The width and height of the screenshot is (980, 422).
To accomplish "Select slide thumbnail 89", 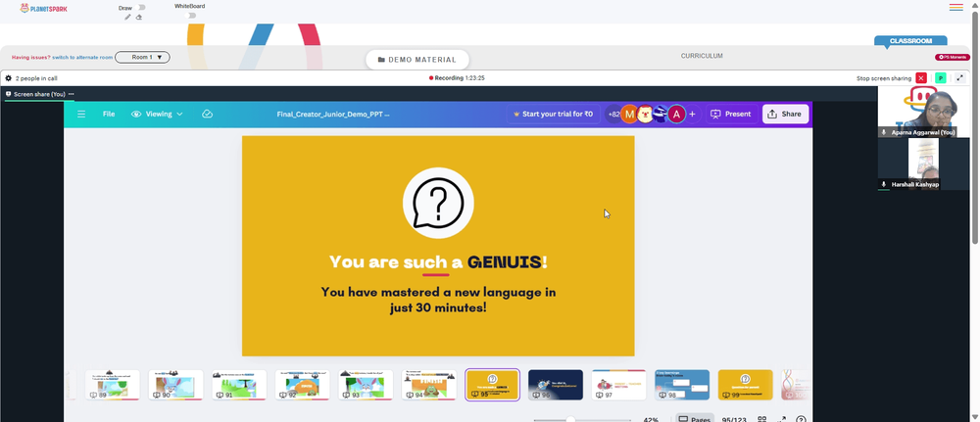I will tap(113, 385).
